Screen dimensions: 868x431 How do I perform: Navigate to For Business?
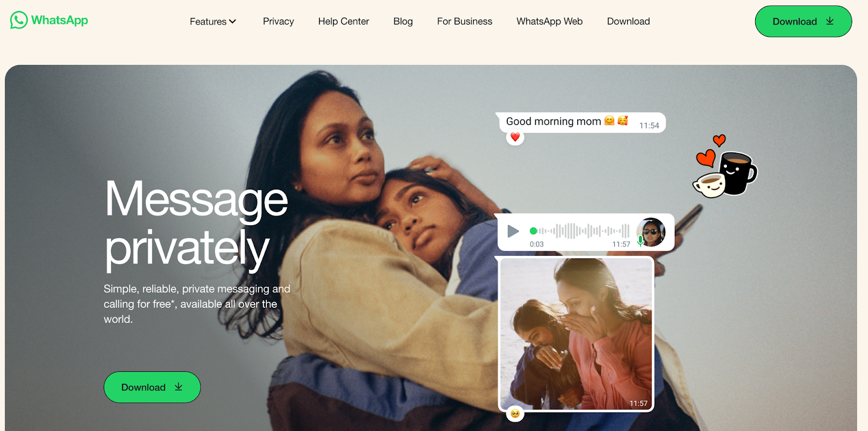[465, 21]
